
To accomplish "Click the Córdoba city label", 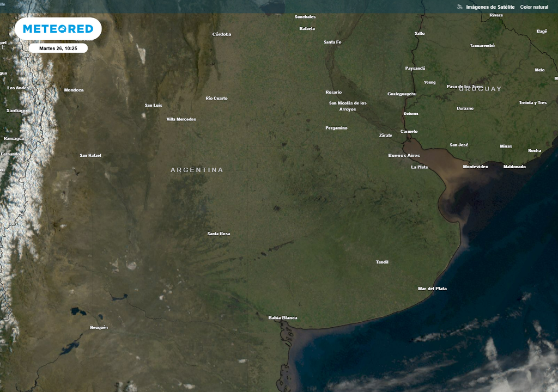I will [x=222, y=34].
